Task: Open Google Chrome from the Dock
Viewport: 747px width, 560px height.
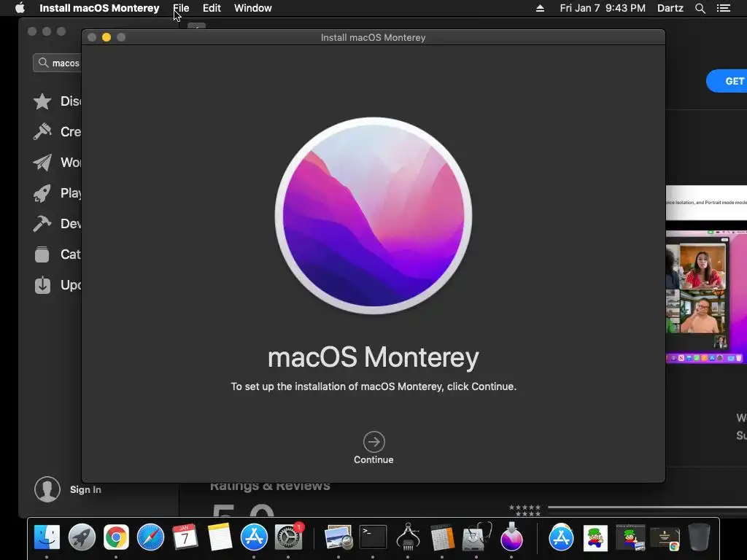Action: (116, 537)
